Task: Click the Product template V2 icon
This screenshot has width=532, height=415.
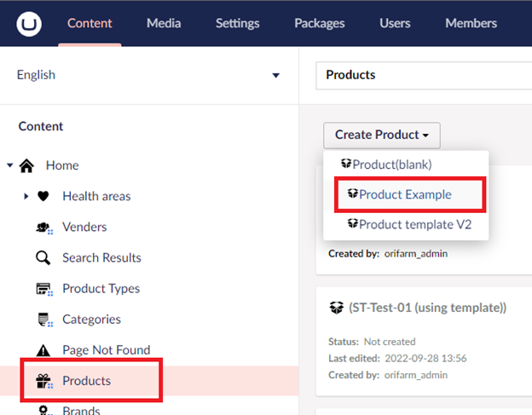Action: (353, 223)
